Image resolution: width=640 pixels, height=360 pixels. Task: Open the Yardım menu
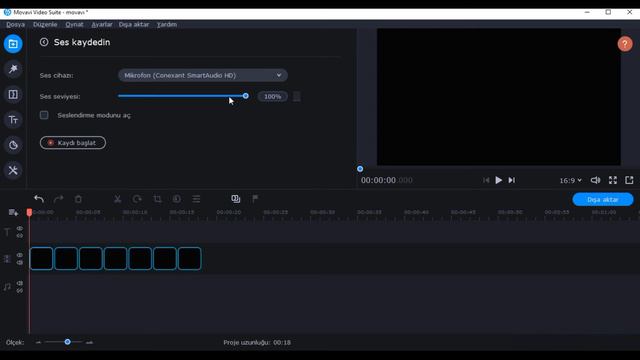167,24
